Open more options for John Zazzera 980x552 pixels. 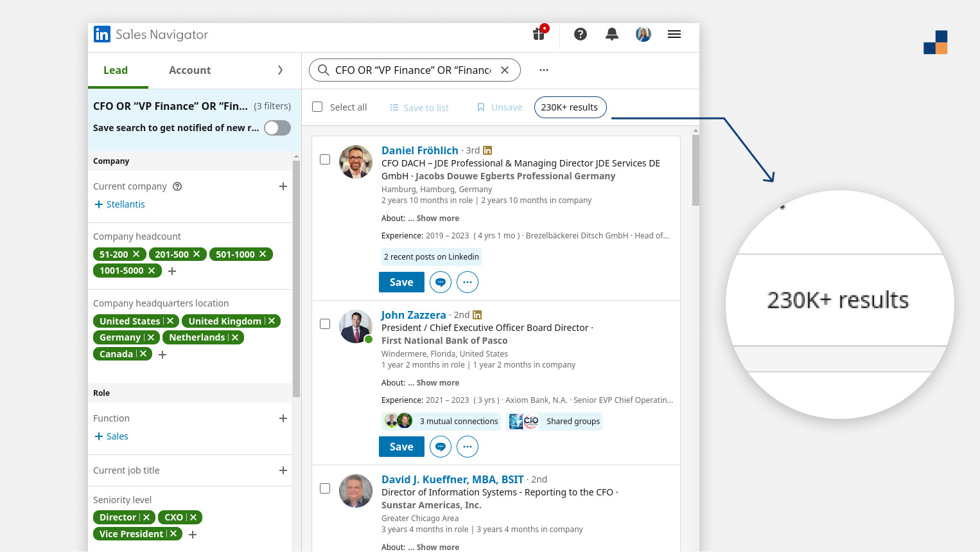coord(468,447)
